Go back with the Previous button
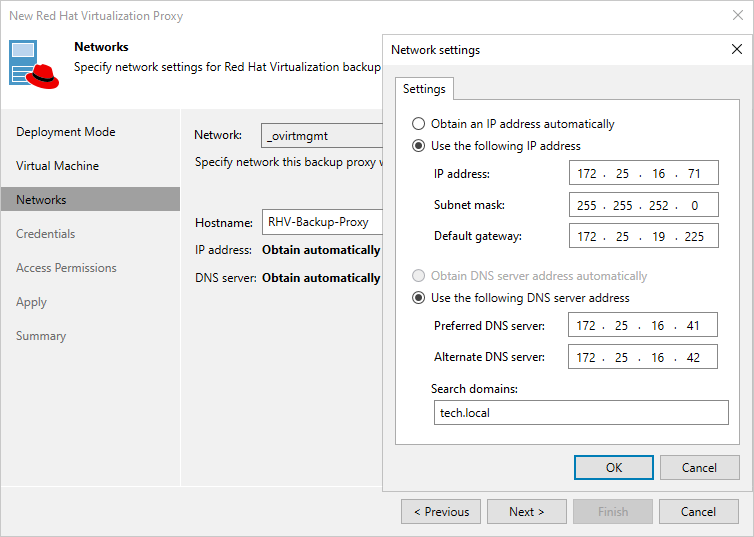 pos(440,512)
